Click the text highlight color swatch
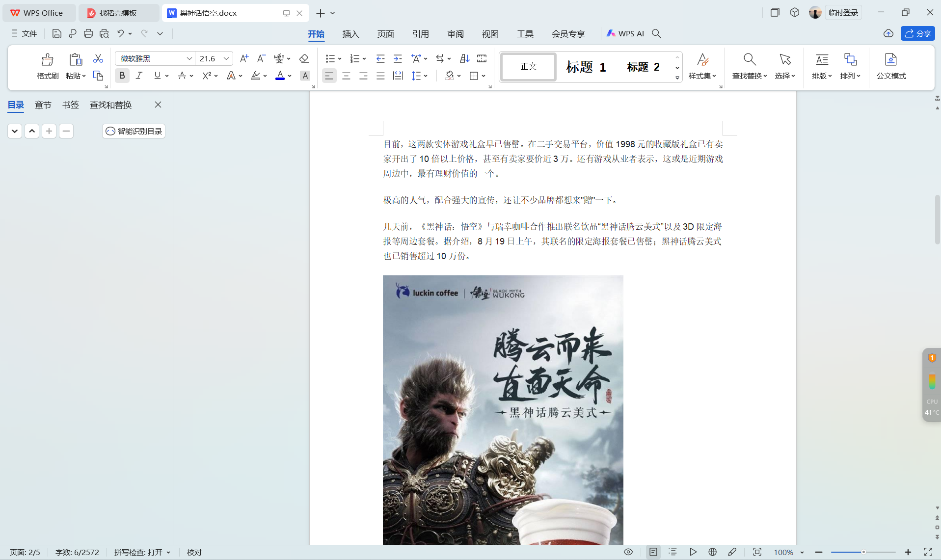The height and width of the screenshot is (560, 941). pos(255,76)
